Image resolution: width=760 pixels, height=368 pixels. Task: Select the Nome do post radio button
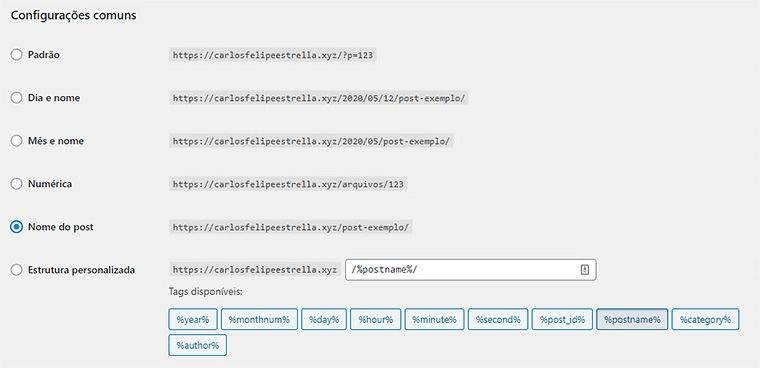pyautogui.click(x=16, y=227)
